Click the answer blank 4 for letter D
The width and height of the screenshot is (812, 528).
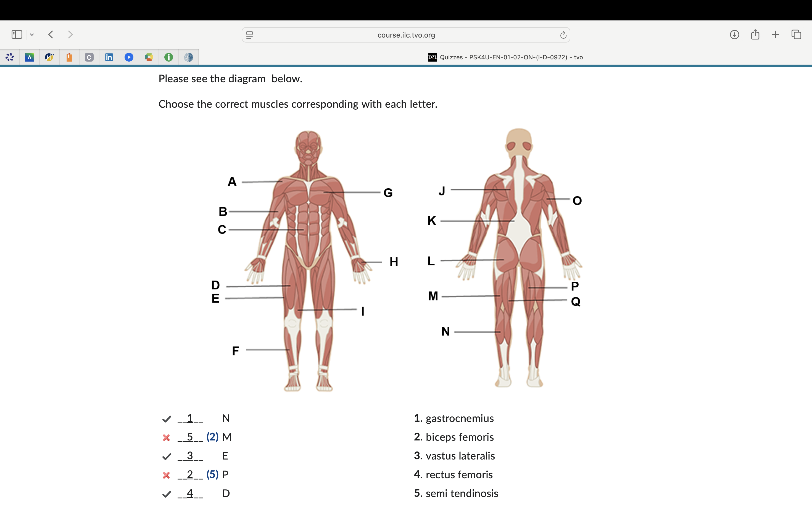[190, 493]
